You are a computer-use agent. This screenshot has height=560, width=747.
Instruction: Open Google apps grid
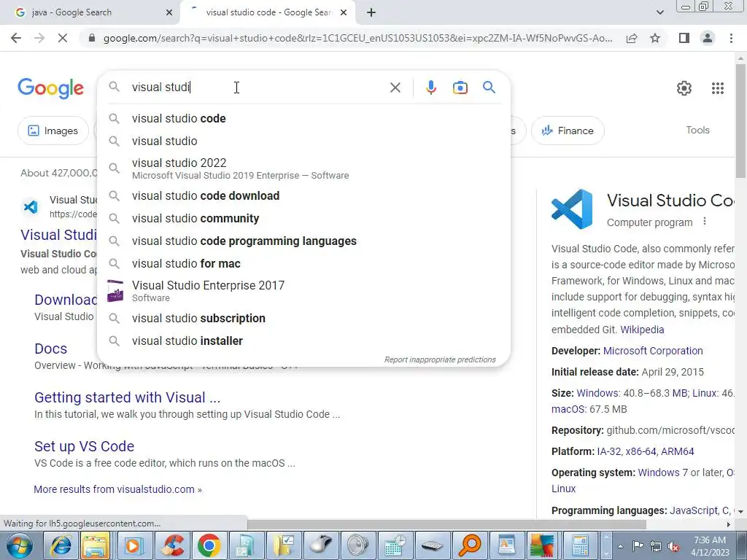718,88
